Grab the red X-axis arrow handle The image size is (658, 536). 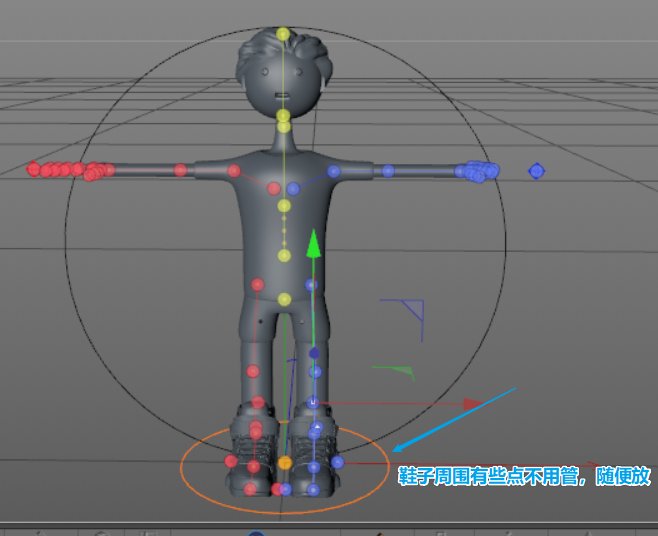473,404
